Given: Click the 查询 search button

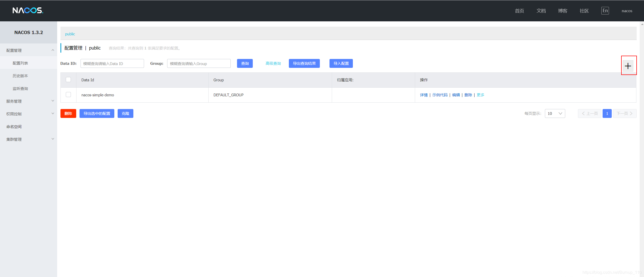Looking at the screenshot, I should [x=245, y=63].
